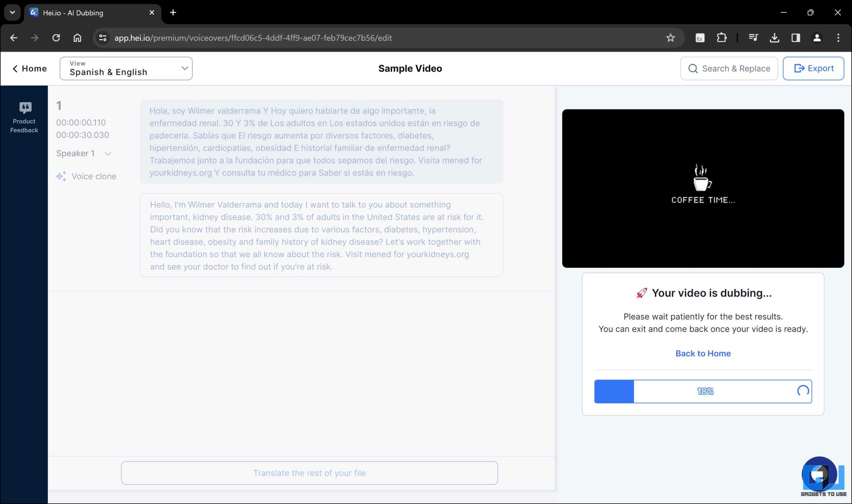Image resolution: width=852 pixels, height=504 pixels.
Task: Open the Product Feedback sidebar icon
Action: (x=24, y=117)
